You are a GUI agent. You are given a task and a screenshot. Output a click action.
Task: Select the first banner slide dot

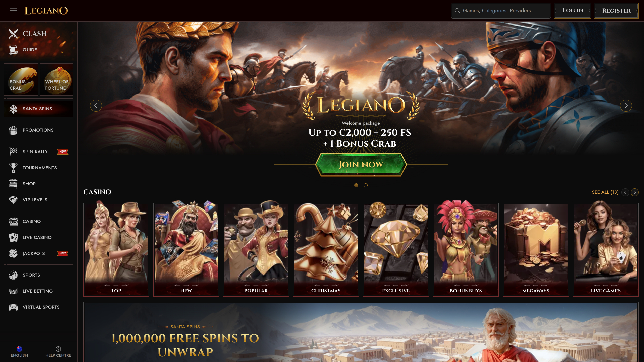tap(356, 185)
